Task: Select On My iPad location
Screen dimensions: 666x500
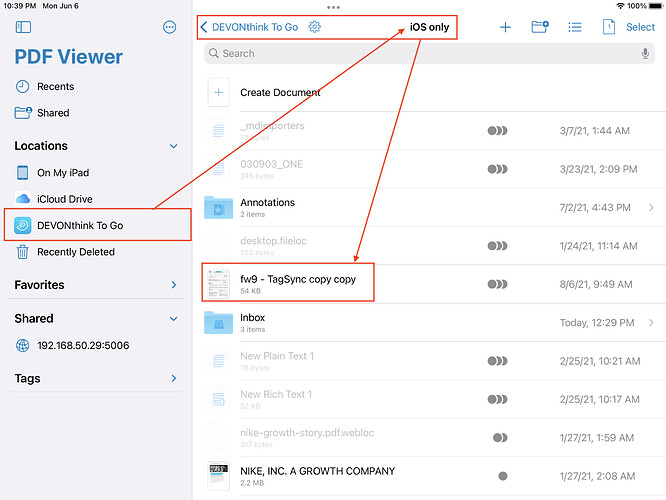Action: click(x=98, y=172)
